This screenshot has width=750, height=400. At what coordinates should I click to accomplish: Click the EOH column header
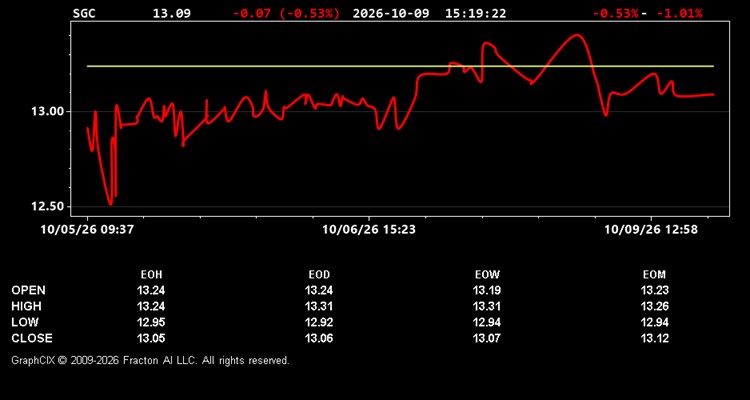click(151, 275)
